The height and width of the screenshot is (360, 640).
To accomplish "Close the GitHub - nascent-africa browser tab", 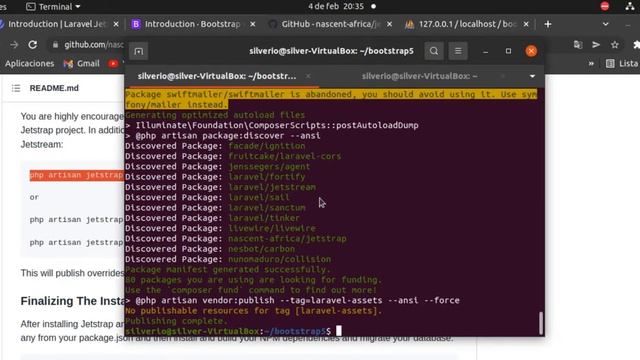I will (389, 24).
